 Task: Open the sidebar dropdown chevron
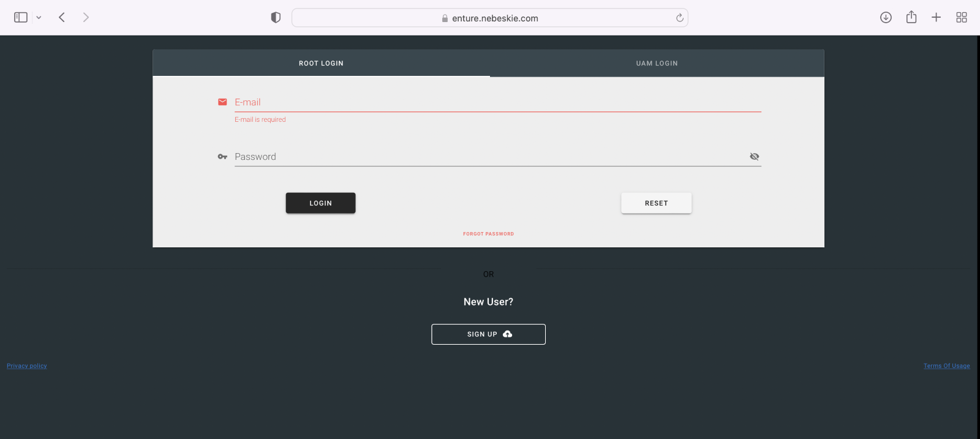tap(39, 18)
